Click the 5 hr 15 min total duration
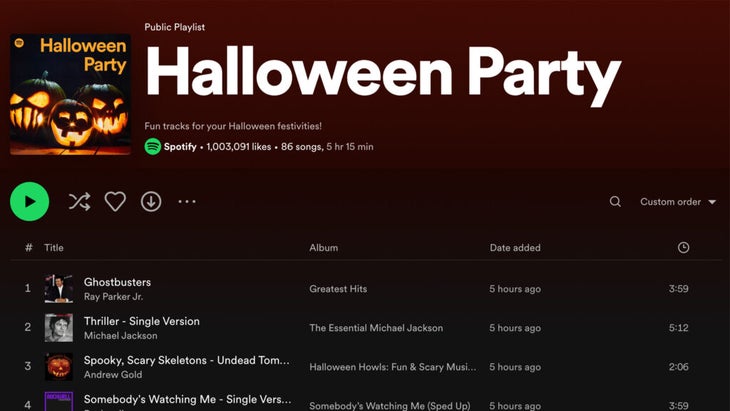The width and height of the screenshot is (730, 411). pos(350,147)
